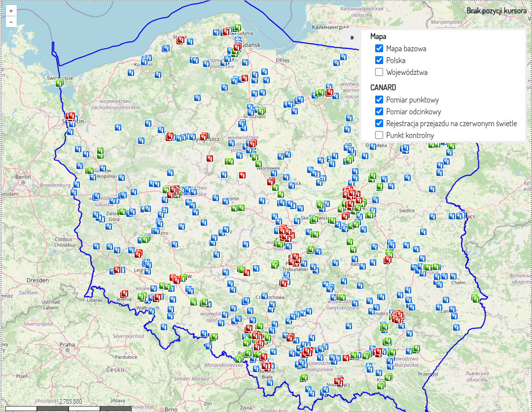The height and width of the screenshot is (412, 532).
Task: Click the green marker at Świnoujście
Action: [x=60, y=82]
